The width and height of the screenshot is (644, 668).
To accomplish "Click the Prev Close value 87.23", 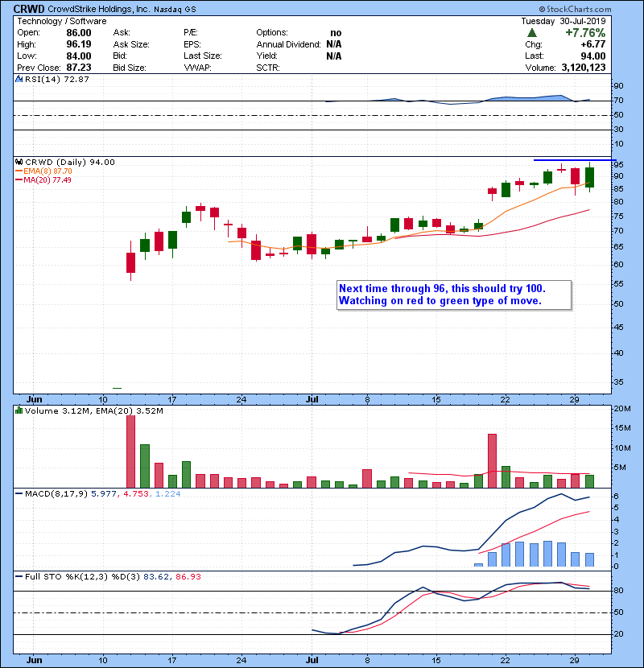I will (x=79, y=68).
